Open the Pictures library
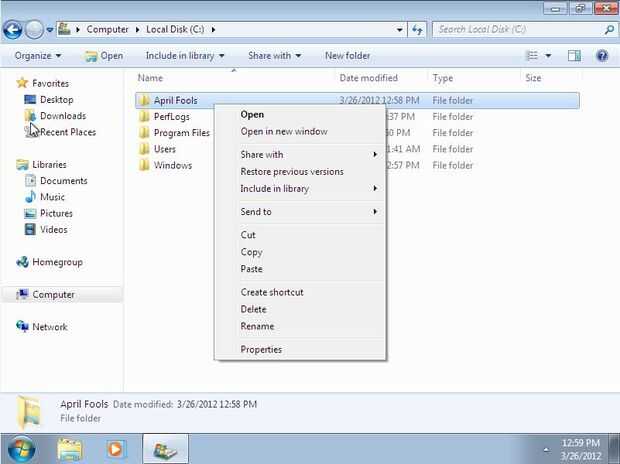This screenshot has width=620, height=464. click(56, 213)
